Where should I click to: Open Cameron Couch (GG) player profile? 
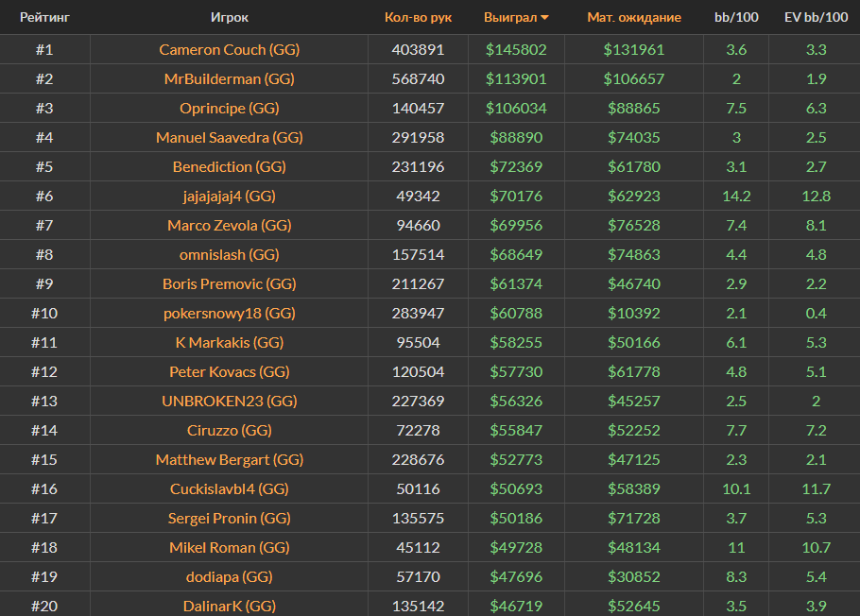pyautogui.click(x=229, y=49)
